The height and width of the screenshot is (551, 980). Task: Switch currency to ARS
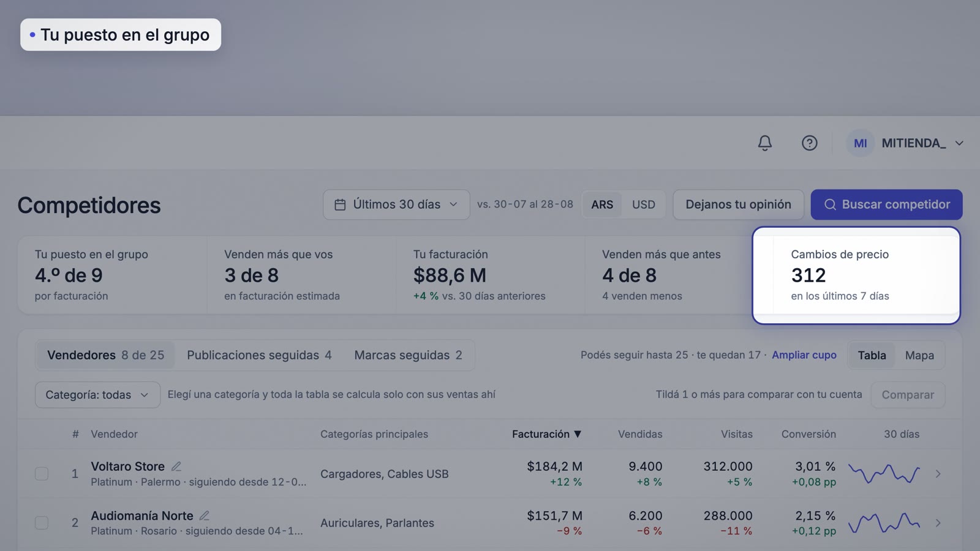coord(602,204)
